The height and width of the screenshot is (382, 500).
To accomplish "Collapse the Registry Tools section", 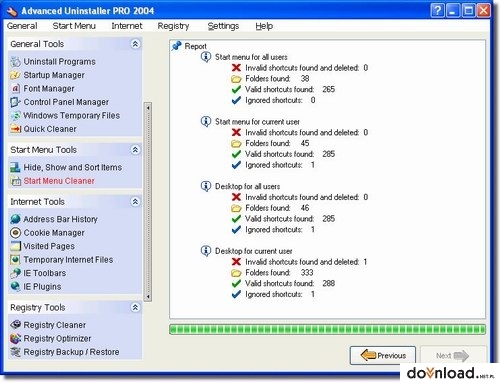I will pos(135,307).
